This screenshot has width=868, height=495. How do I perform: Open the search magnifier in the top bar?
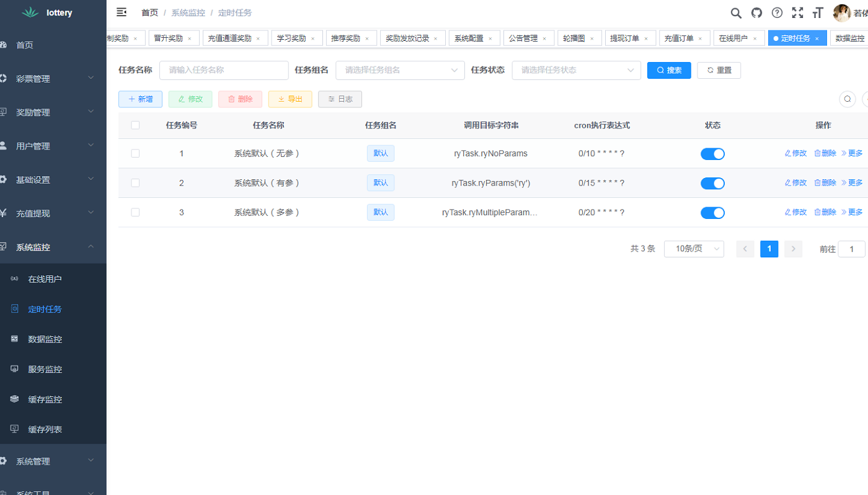tap(736, 12)
